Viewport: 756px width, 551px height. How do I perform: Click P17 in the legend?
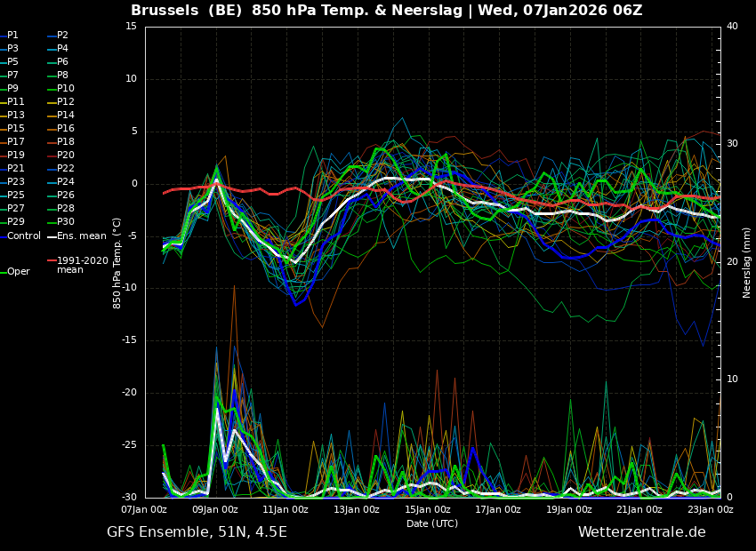tap(12, 141)
